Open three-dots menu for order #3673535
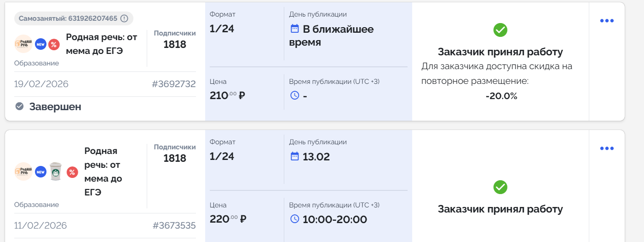The width and height of the screenshot is (644, 242). pos(607,148)
